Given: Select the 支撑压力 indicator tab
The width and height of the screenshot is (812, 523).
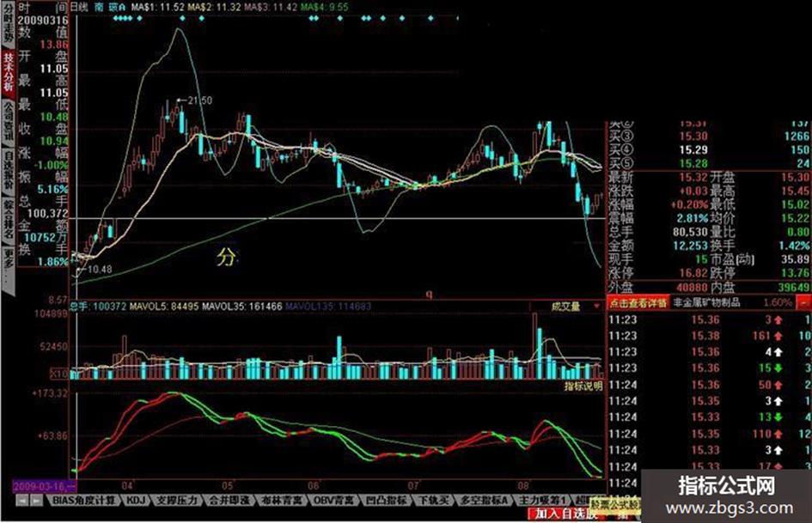Looking at the screenshot, I should coord(177,500).
